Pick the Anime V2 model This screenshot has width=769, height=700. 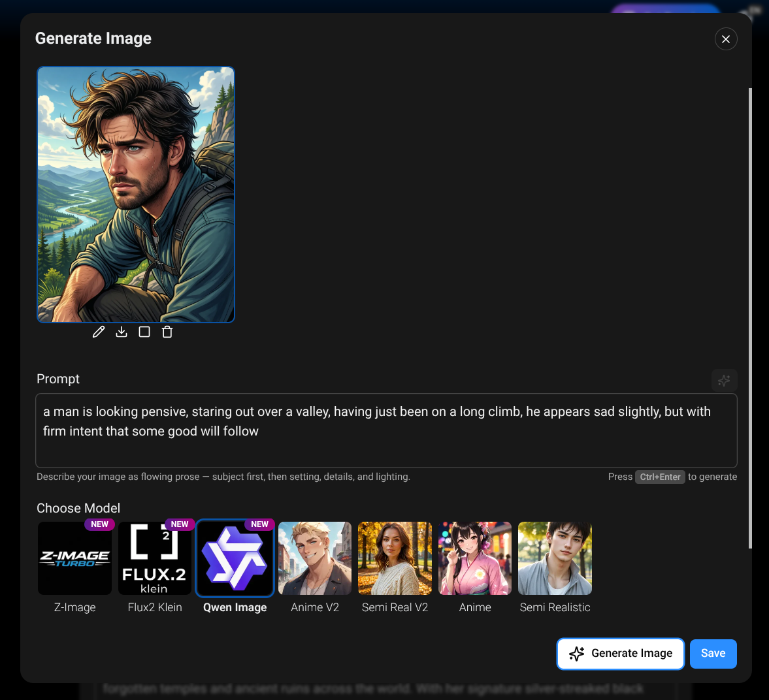pos(315,558)
